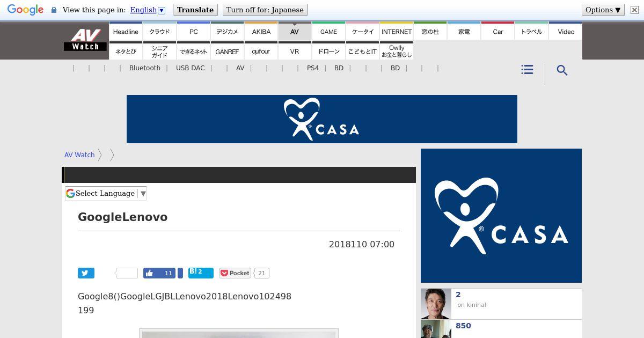This screenshot has width=644, height=338.
Task: Open the INTERNET site tab
Action: tap(396, 32)
